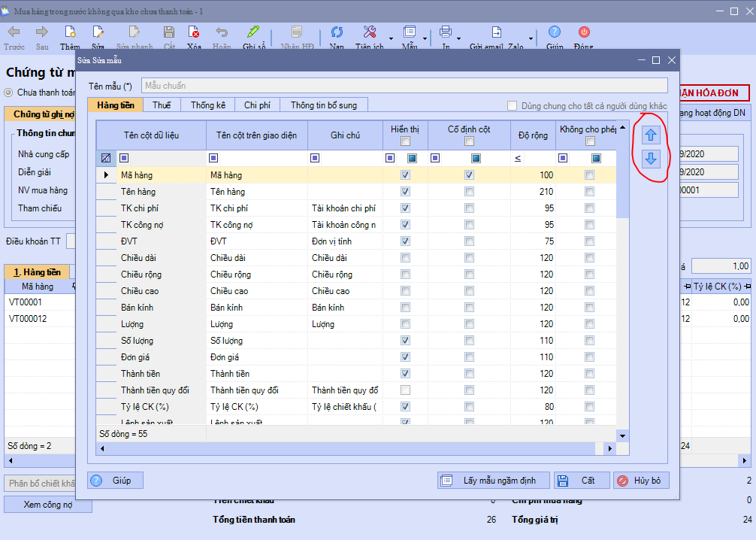Click grid horizontal scrollbar left arrow
Screen dimensions: 756x540
102,448
